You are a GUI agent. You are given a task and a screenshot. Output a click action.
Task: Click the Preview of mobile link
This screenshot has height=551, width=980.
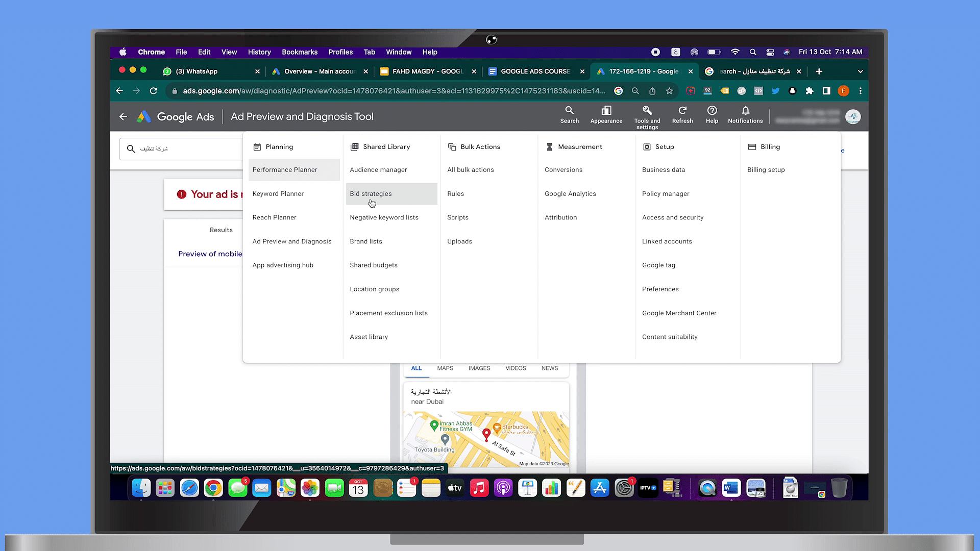[210, 254]
